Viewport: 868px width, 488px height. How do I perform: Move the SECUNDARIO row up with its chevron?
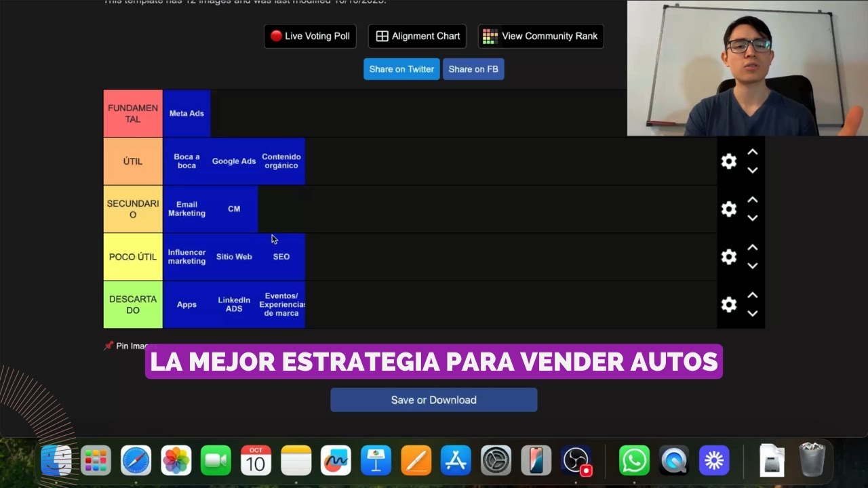click(x=752, y=200)
